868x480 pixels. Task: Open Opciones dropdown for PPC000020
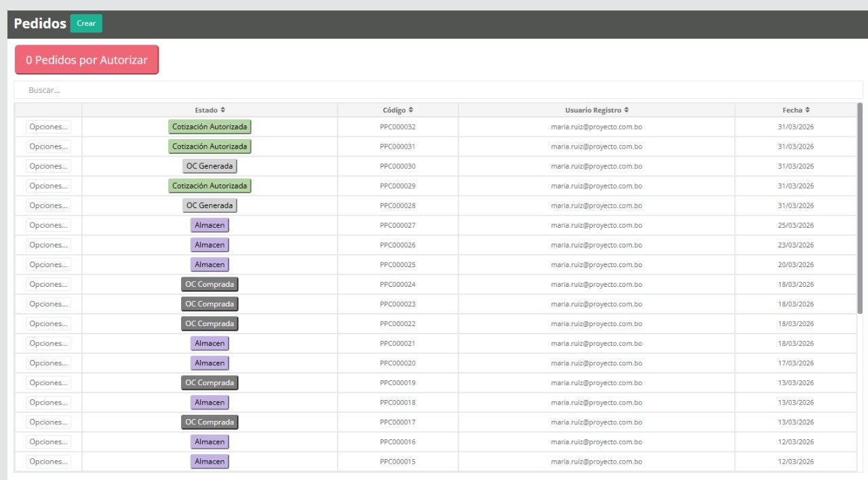coord(48,363)
